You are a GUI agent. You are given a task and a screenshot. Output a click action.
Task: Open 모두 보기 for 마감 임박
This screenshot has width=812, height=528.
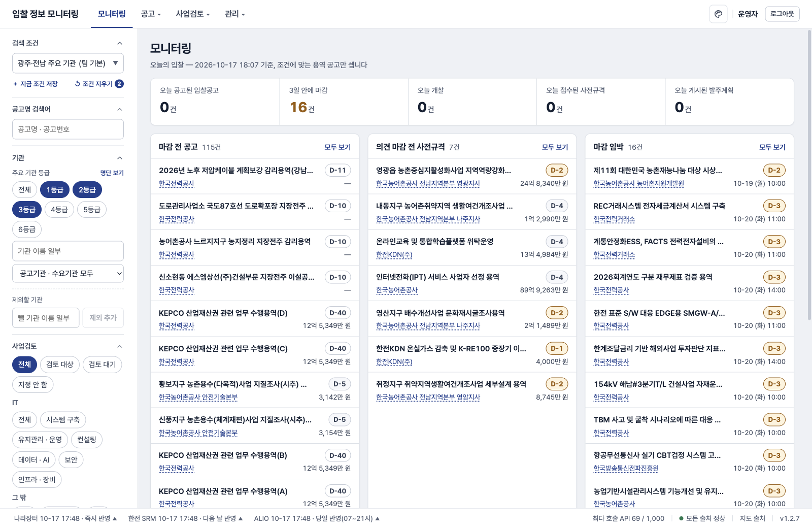tap(772, 147)
